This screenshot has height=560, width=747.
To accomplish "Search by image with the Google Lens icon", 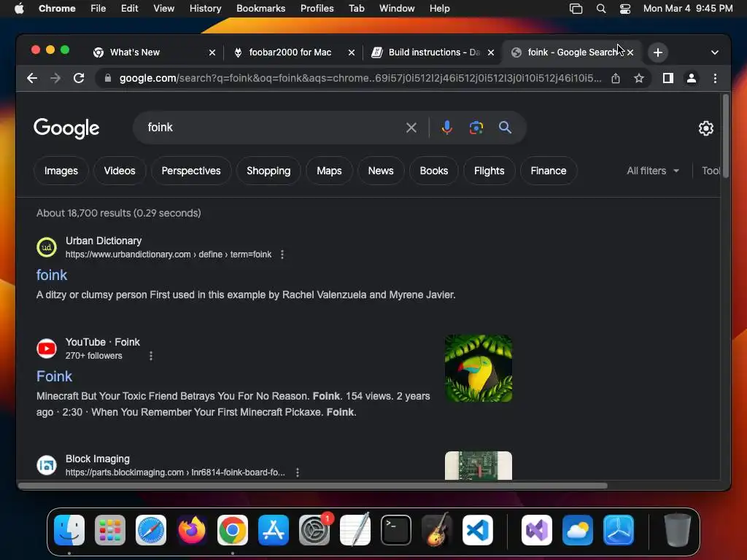I will tap(476, 128).
